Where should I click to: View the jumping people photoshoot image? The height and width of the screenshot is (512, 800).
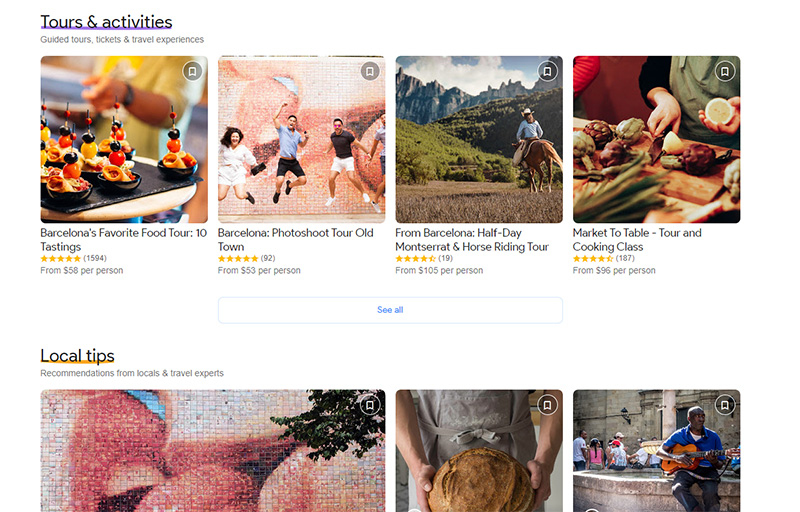click(302, 139)
